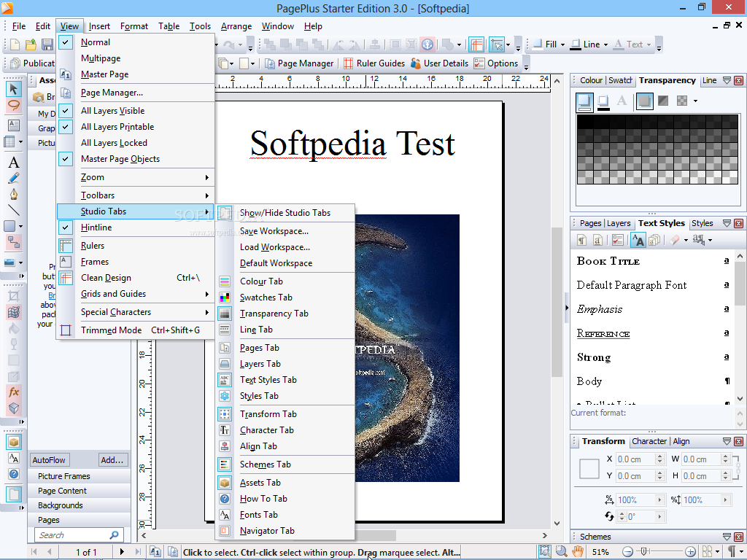Screen dimensions: 747x560
Task: Click the Options toolbar button
Action: (x=496, y=63)
